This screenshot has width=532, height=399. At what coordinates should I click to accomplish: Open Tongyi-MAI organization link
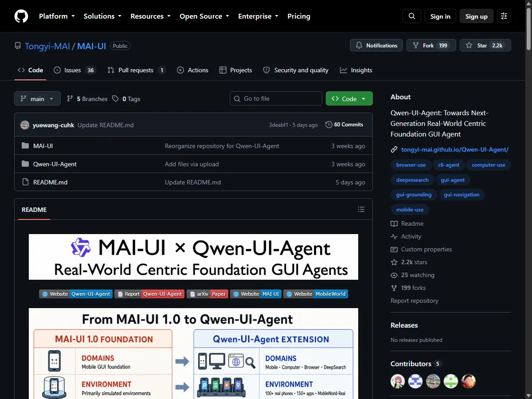[47, 46]
